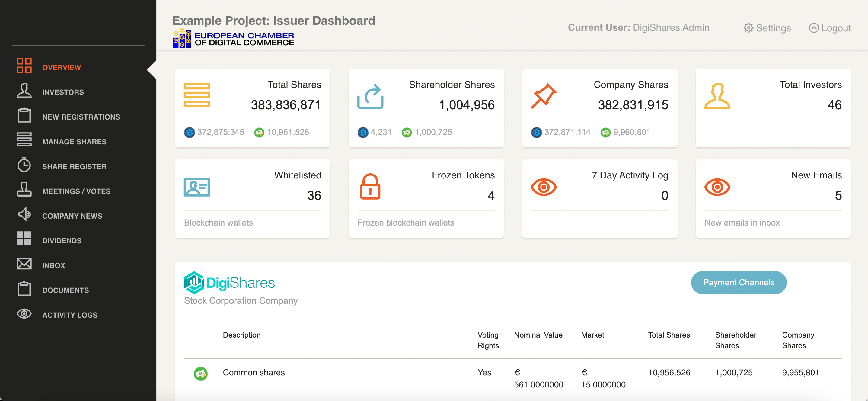Click the Logout link
This screenshot has width=868, height=401.
pyautogui.click(x=830, y=28)
